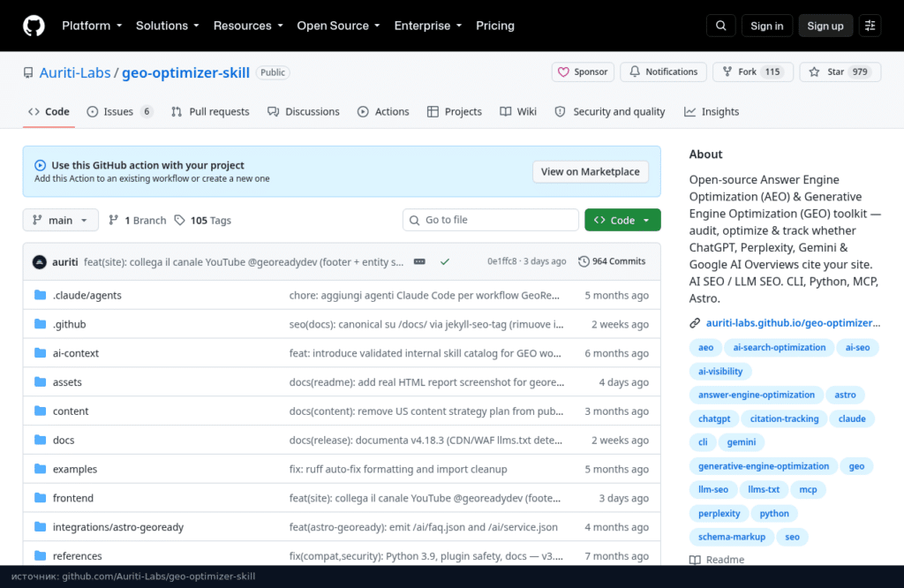Open the content folder
The height and width of the screenshot is (588, 904).
(71, 411)
